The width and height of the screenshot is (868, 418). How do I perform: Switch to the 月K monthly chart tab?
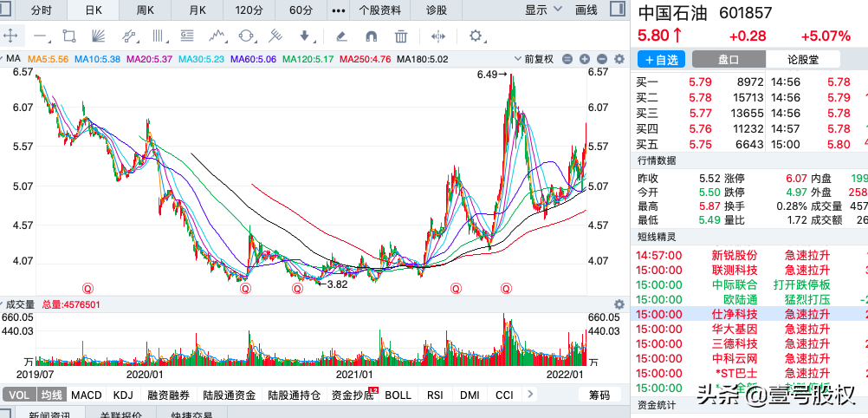[197, 10]
